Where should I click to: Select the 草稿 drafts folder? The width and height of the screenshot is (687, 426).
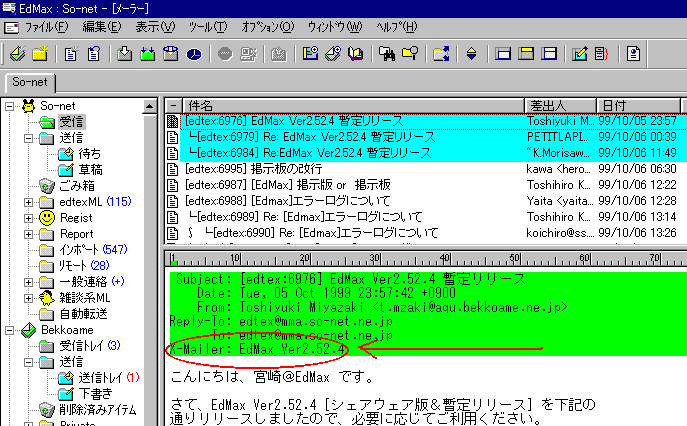point(90,170)
